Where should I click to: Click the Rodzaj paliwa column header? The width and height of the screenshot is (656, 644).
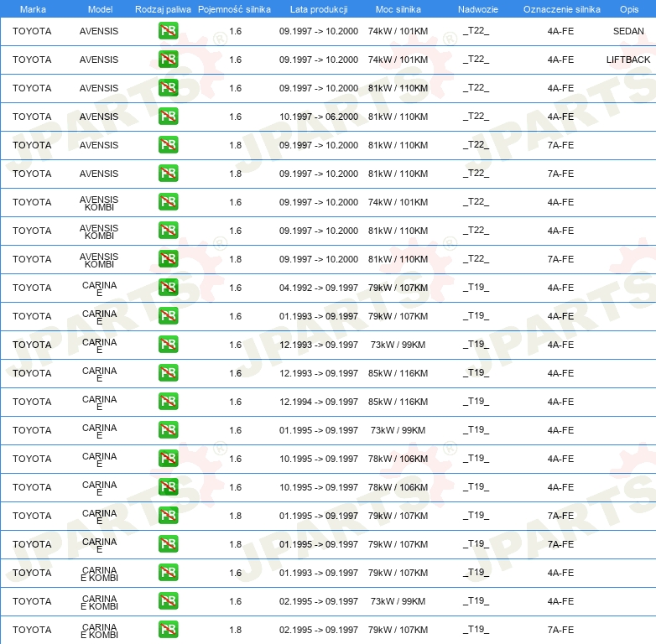tap(163, 9)
